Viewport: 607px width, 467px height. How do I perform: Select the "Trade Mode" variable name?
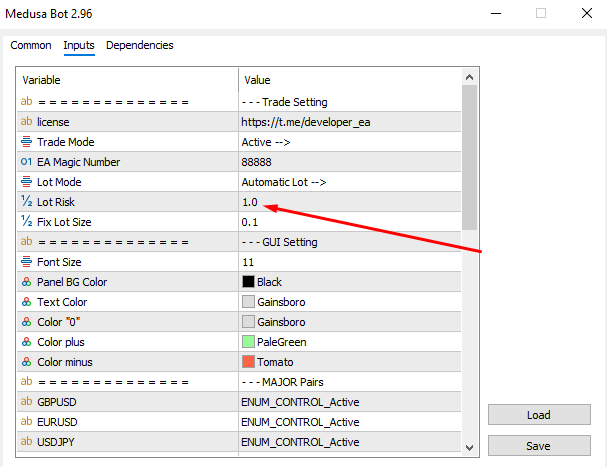coord(65,142)
